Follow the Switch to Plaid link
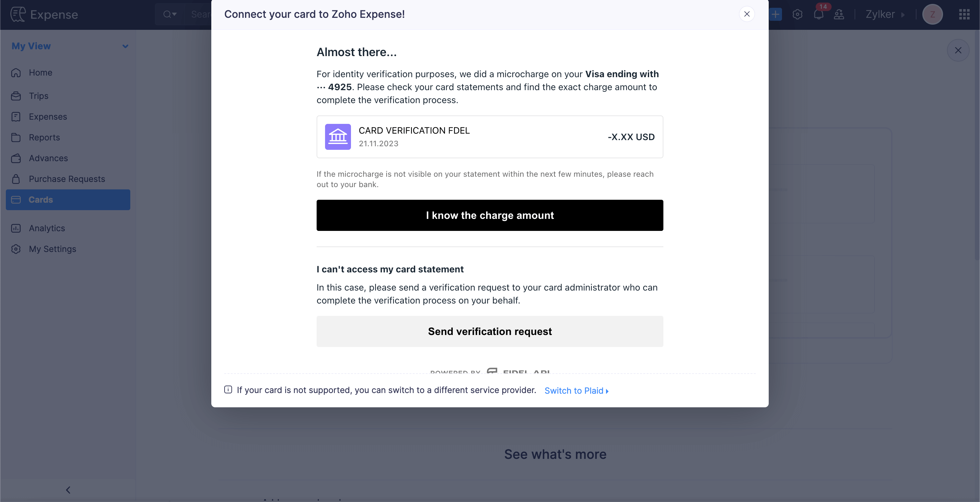The height and width of the screenshot is (502, 980). [576, 390]
